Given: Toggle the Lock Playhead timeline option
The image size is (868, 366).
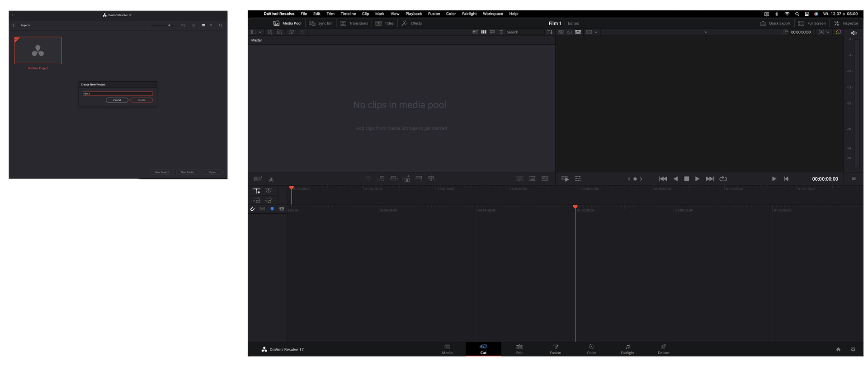Looking at the screenshot, I should pyautogui.click(x=256, y=191).
